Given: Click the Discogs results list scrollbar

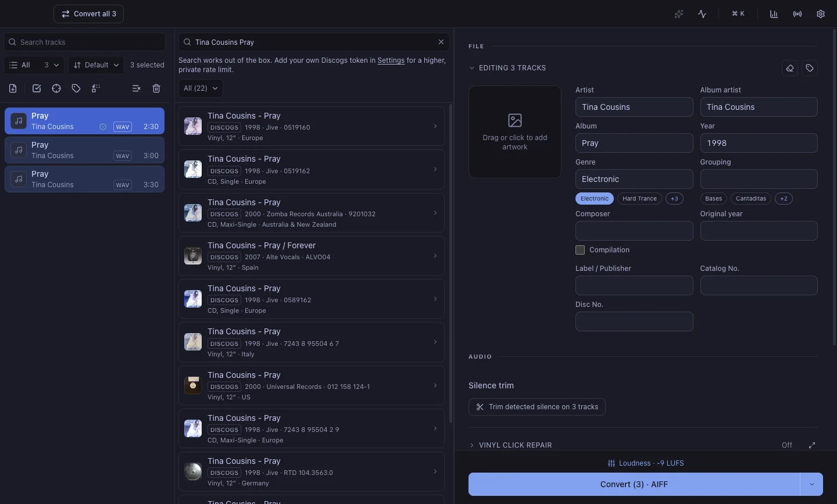Looking at the screenshot, I should tap(450, 264).
